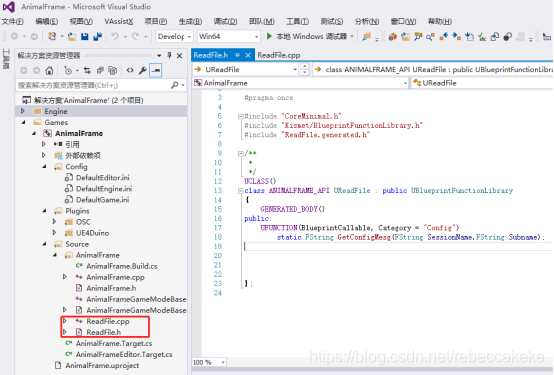Click the New Project toolbar icon
The width and height of the screenshot is (554, 375).
52,36
